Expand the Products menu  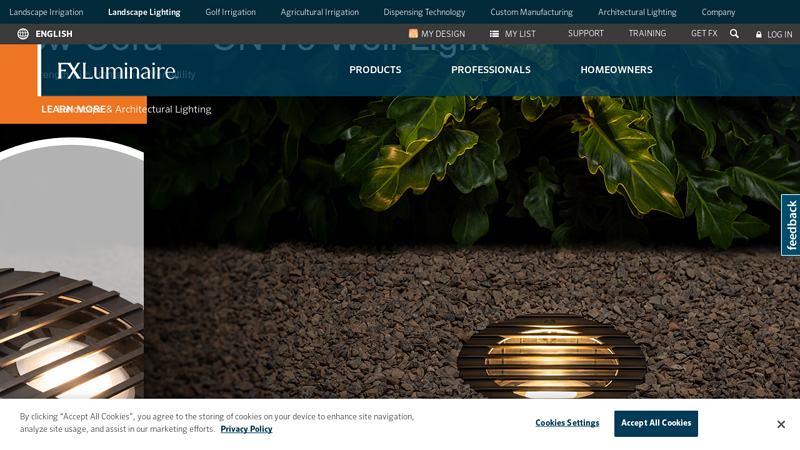[375, 70]
